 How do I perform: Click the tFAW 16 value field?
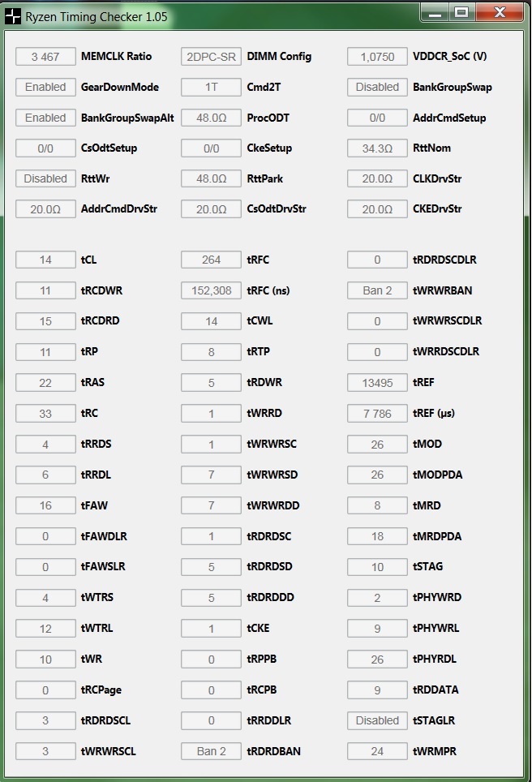[x=45, y=506]
